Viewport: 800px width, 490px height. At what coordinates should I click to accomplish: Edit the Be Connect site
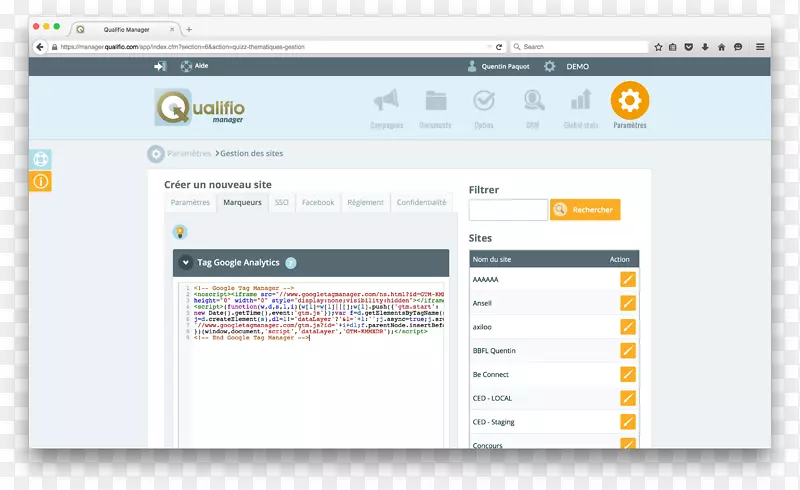(628, 374)
